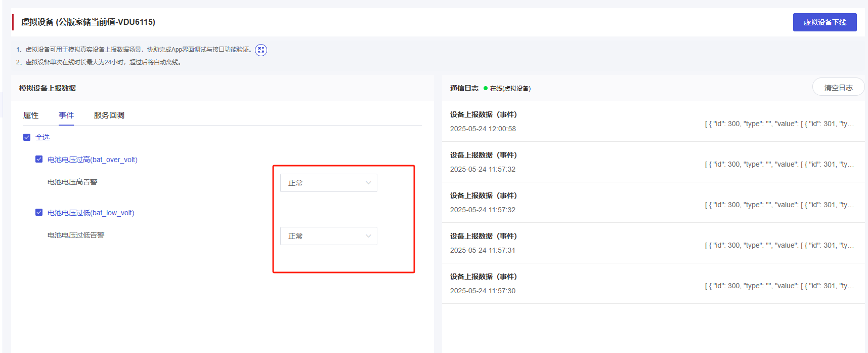Open the 电池电压过低告警 status dropdown
868x353 pixels.
(329, 236)
